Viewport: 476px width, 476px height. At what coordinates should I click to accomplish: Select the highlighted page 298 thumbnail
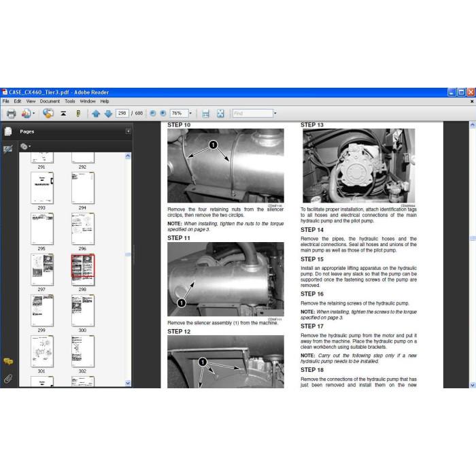click(83, 269)
